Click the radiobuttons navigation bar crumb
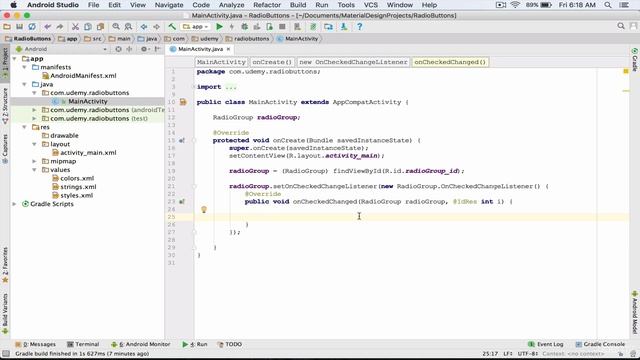 click(x=248, y=39)
